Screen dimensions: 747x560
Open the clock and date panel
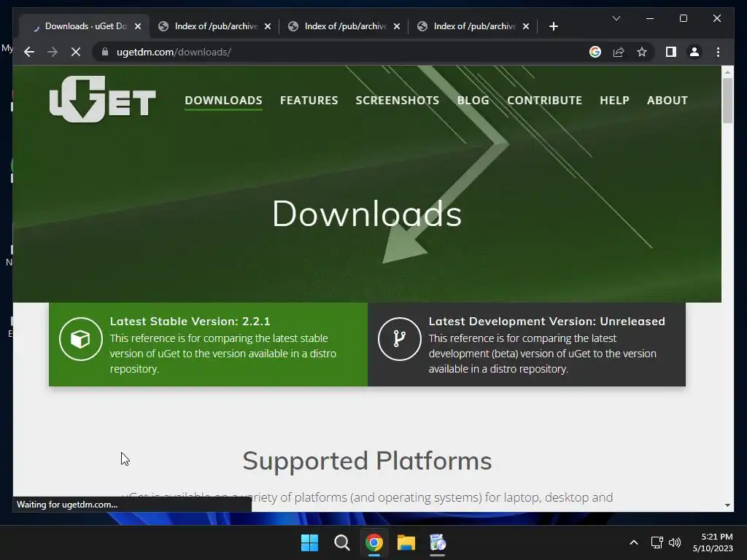pyautogui.click(x=713, y=542)
